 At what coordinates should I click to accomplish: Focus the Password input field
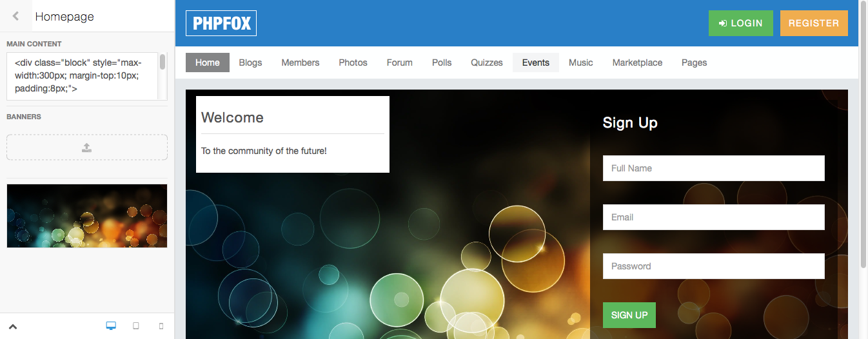click(x=714, y=266)
